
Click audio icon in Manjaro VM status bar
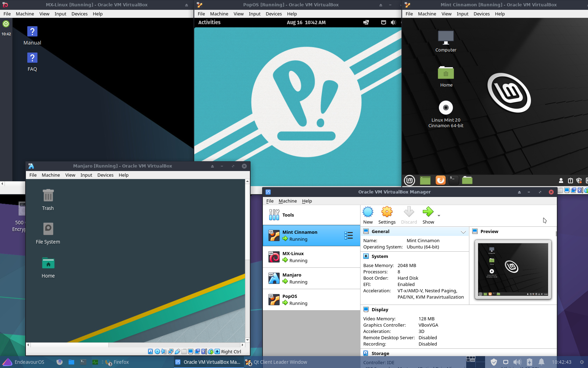point(164,352)
